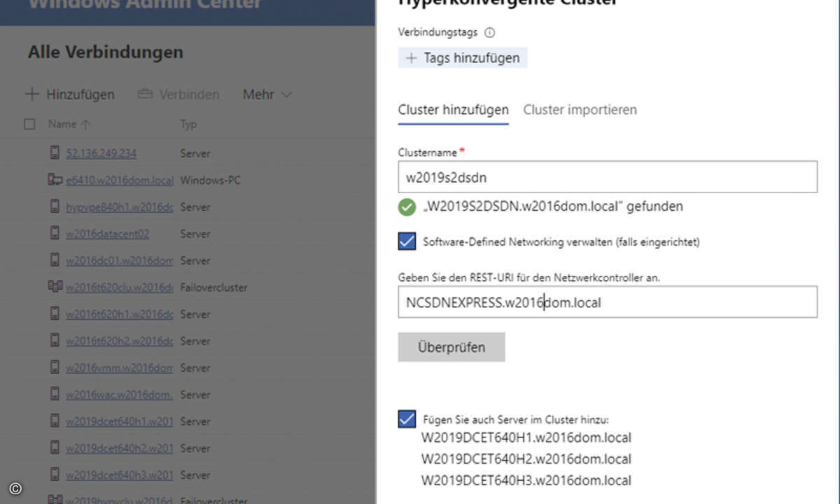Click the info icon next to Verbindungstags

click(490, 32)
